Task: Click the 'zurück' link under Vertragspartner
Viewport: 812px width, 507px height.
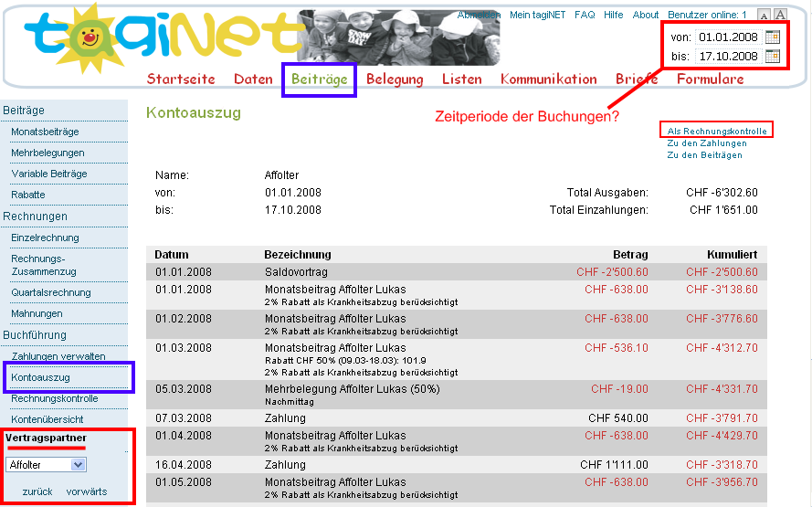Action: point(37,491)
